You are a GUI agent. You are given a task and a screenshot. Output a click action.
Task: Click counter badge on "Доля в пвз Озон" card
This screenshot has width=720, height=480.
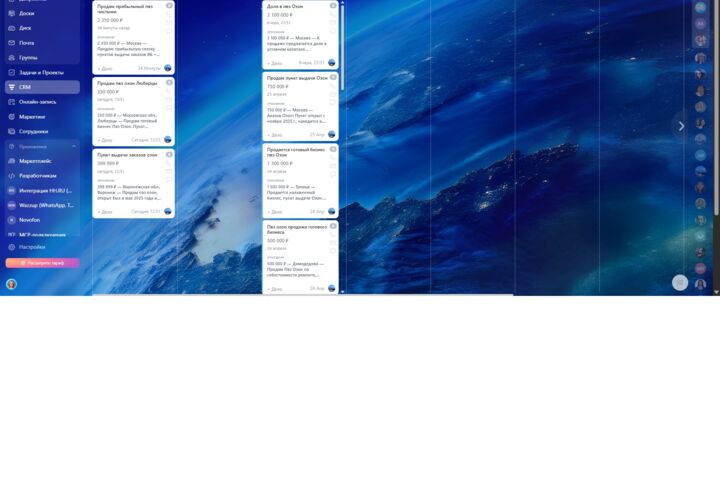333,6
